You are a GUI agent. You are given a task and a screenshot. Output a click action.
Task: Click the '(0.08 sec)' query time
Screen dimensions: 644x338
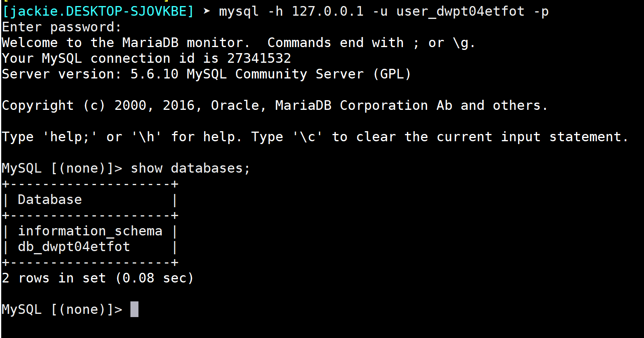[x=155, y=278]
